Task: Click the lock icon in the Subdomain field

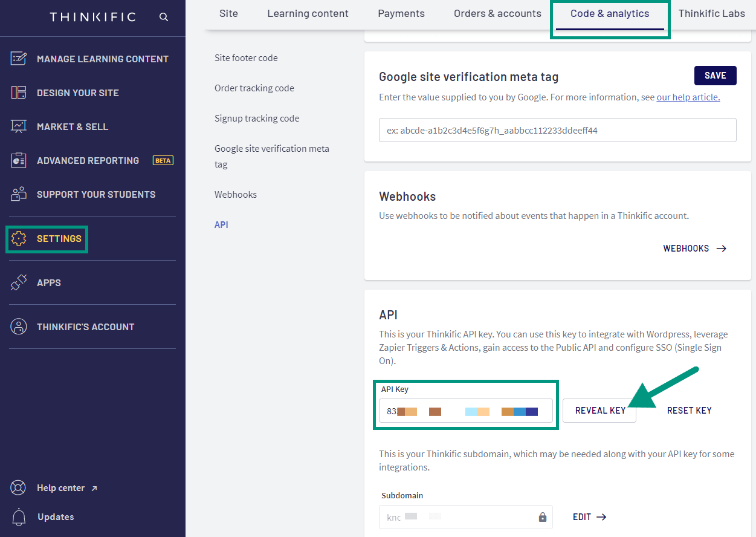Action: 542,517
